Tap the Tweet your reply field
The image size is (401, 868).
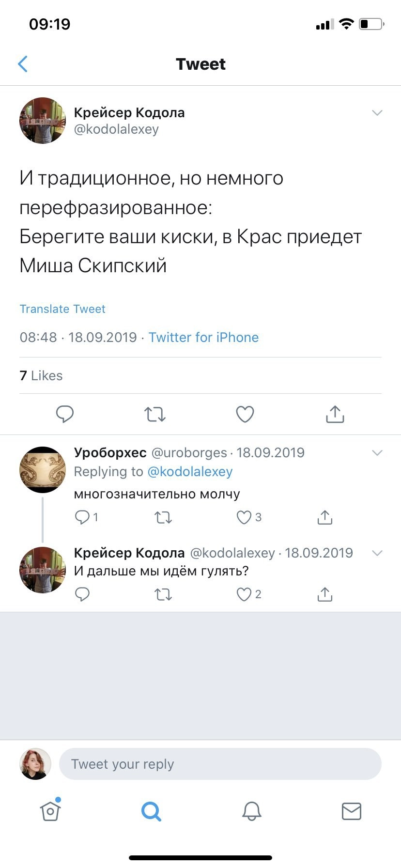[x=220, y=764]
